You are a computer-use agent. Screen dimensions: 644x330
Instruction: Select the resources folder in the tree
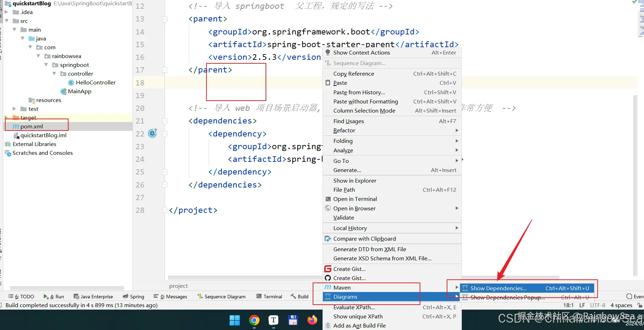[x=49, y=100]
